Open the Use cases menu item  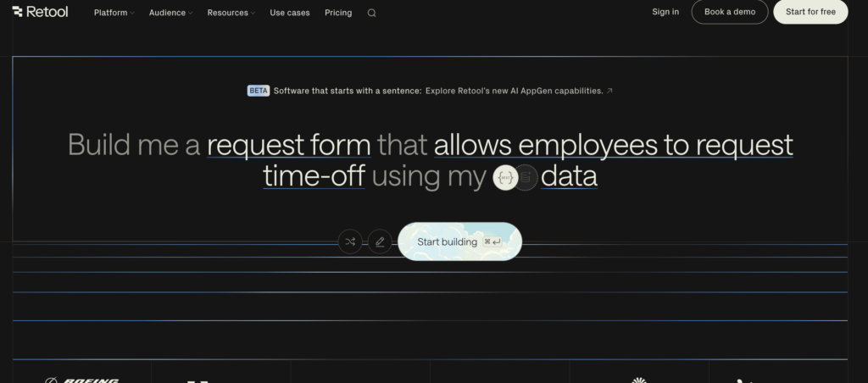[x=290, y=13]
